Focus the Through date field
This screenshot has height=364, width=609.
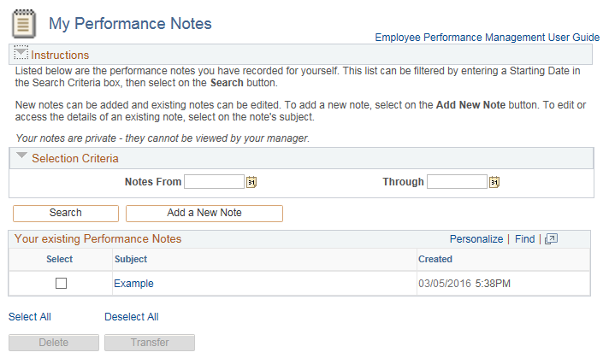(x=457, y=182)
